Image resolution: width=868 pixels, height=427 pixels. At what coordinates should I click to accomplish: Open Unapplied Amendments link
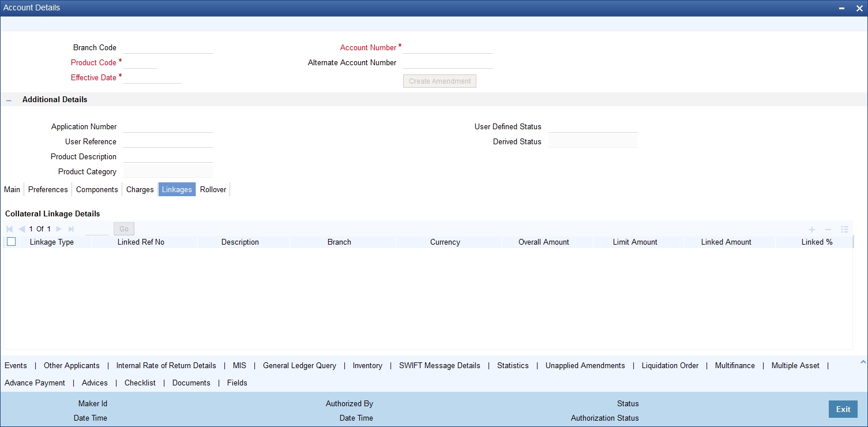pos(585,365)
